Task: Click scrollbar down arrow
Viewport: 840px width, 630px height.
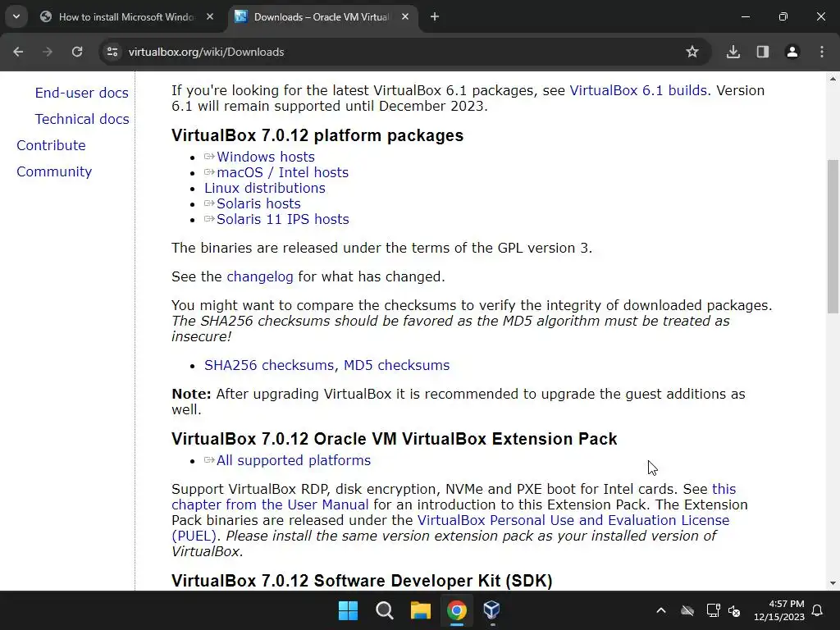Action: (x=833, y=583)
